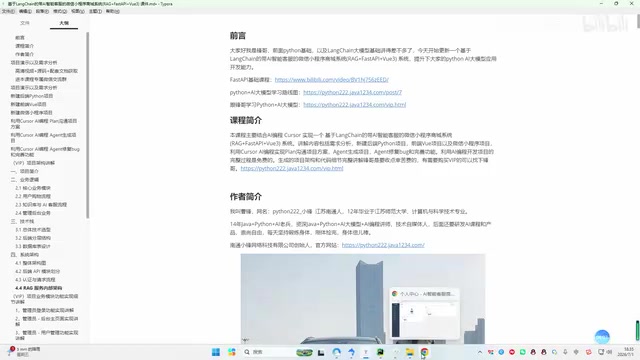
Task: Go to 二、业务逻辑 outline entry
Action: click(x=24, y=180)
